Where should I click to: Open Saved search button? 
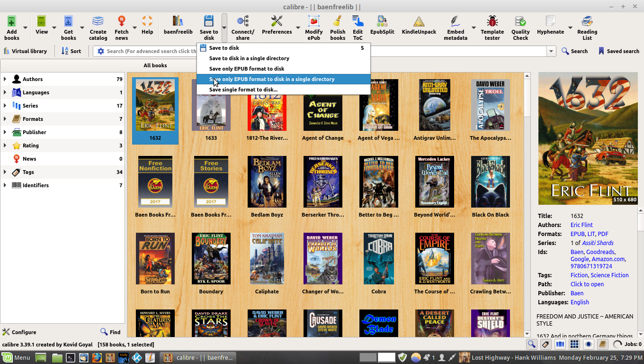618,51
